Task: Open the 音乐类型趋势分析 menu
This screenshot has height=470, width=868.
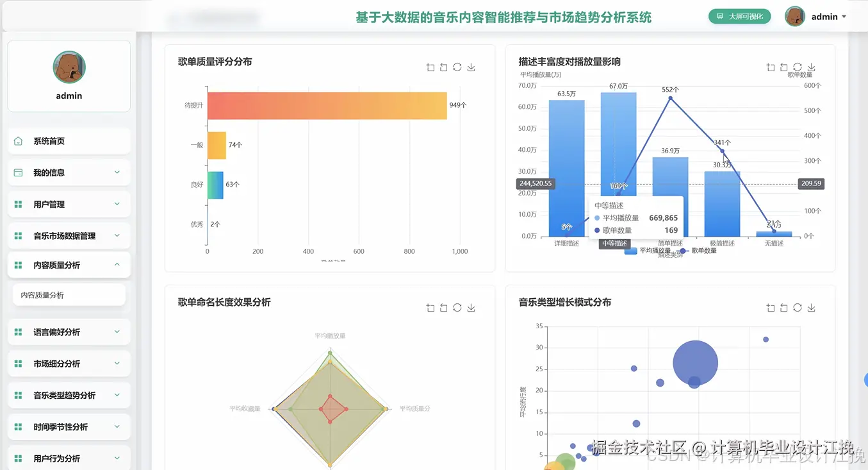Action: 69,395
